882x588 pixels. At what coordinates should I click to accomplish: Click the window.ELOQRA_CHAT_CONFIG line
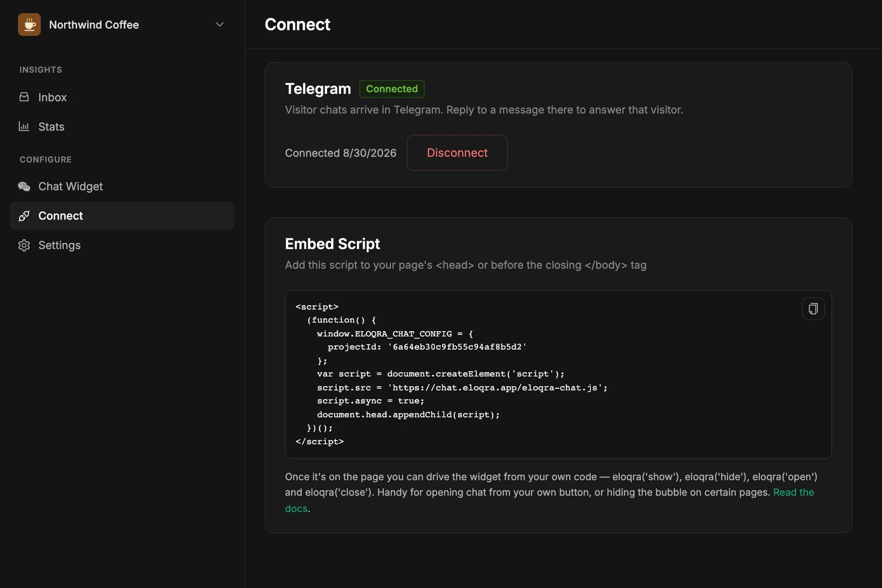pyautogui.click(x=395, y=334)
